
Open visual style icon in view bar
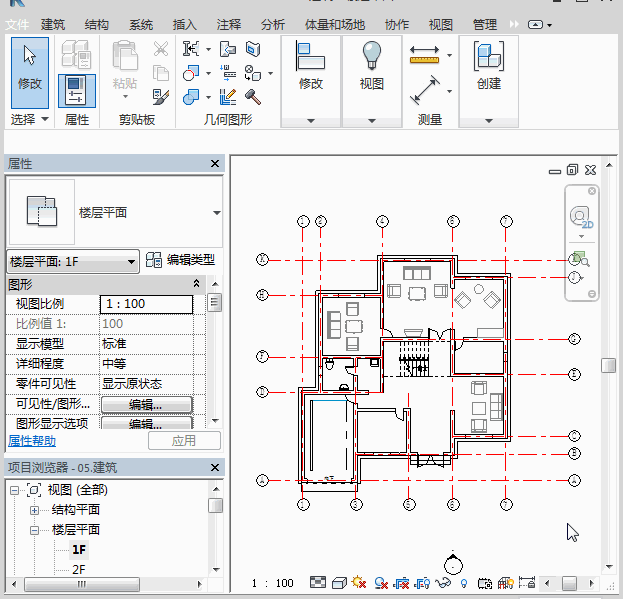(339, 583)
